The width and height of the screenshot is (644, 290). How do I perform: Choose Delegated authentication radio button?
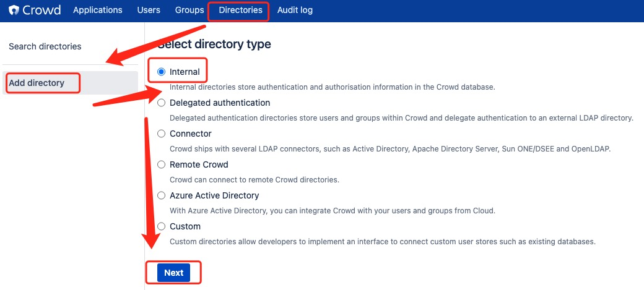coord(162,103)
